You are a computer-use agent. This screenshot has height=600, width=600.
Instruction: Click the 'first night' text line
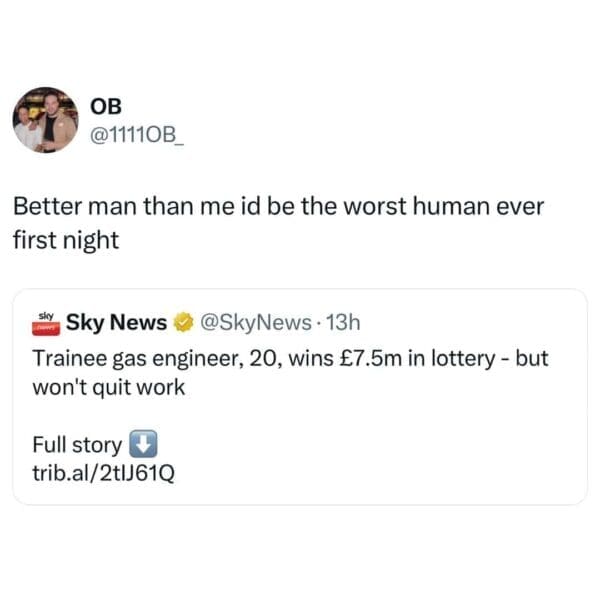[66, 240]
